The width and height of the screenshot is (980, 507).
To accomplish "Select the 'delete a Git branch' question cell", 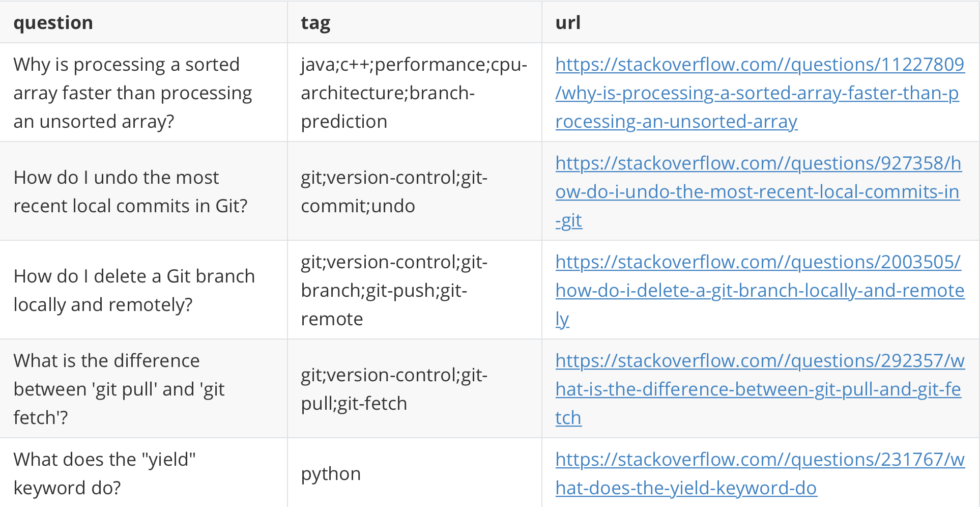I will coord(134,291).
